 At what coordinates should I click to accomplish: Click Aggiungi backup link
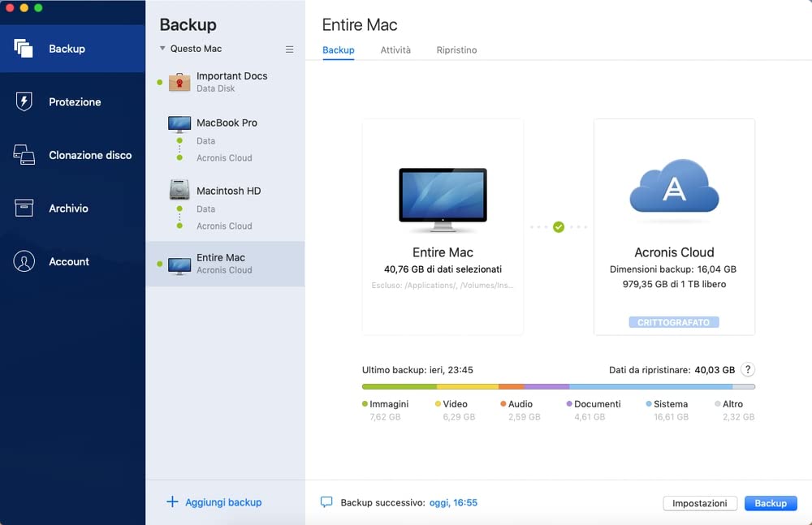pos(223,502)
